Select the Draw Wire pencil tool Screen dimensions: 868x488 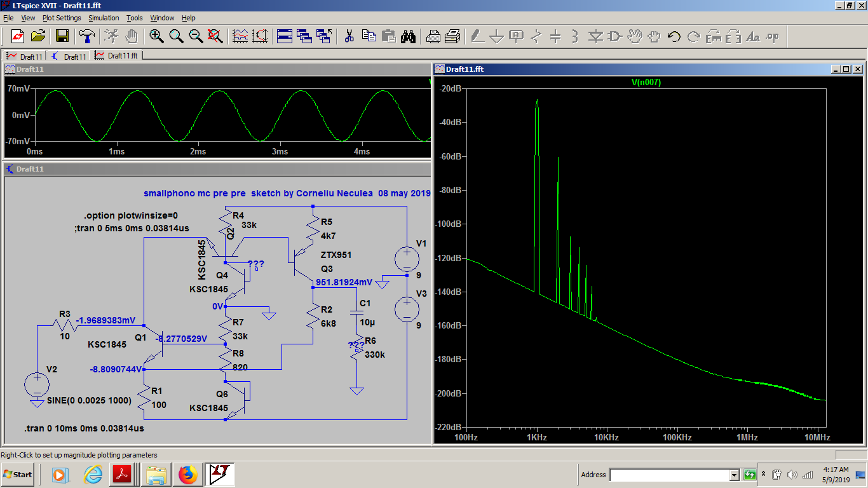click(x=477, y=36)
